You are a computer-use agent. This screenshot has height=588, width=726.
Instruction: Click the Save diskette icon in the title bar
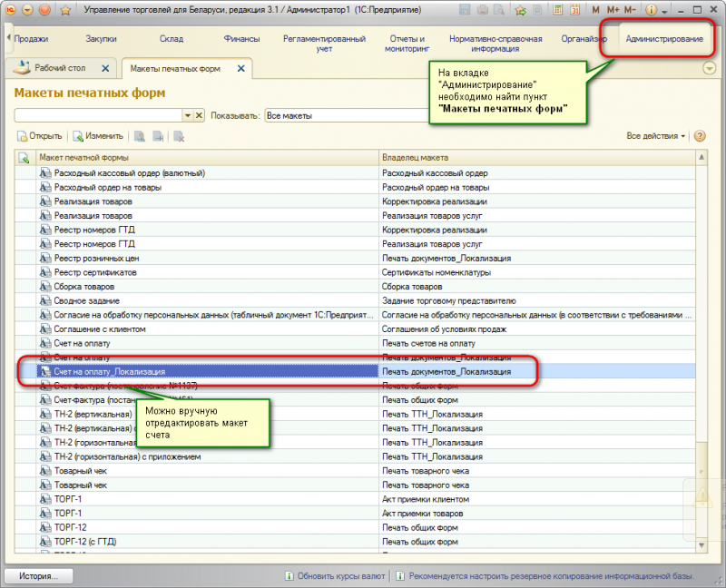coord(465,9)
